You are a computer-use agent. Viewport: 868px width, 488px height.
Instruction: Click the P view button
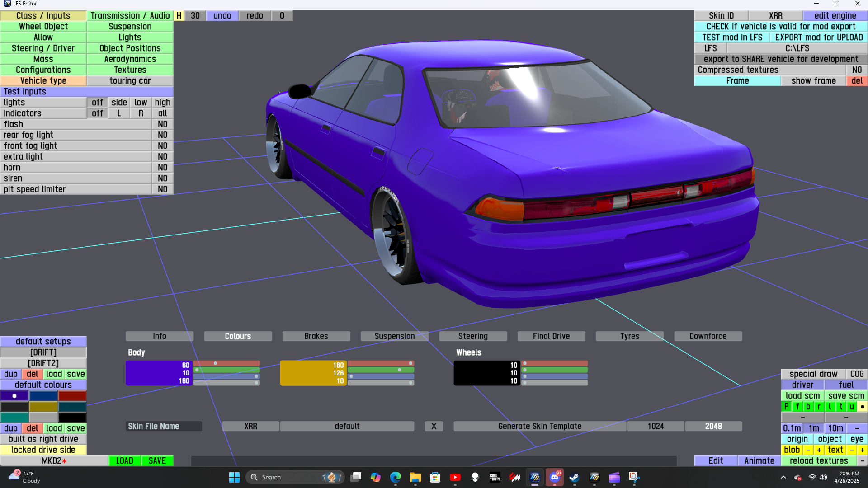[x=787, y=407]
